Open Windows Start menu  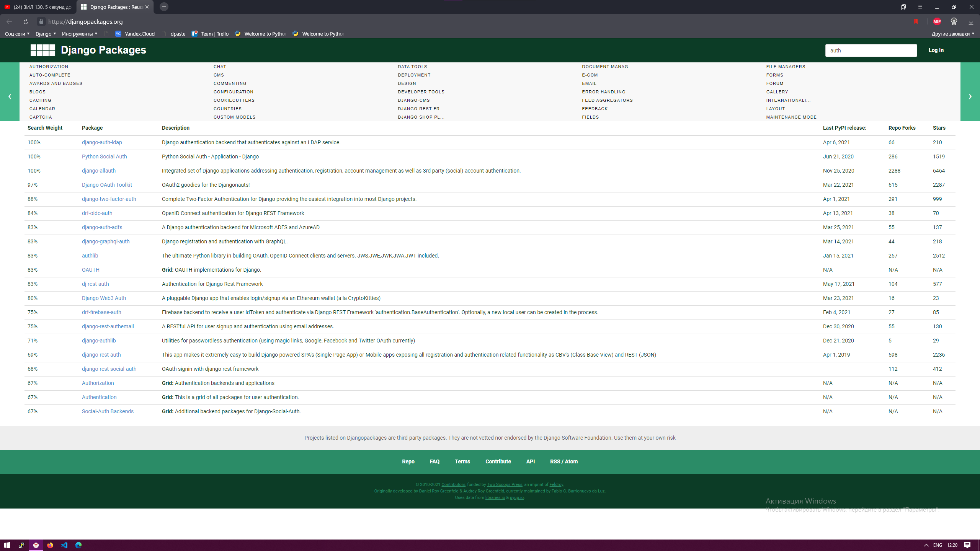[7, 545]
